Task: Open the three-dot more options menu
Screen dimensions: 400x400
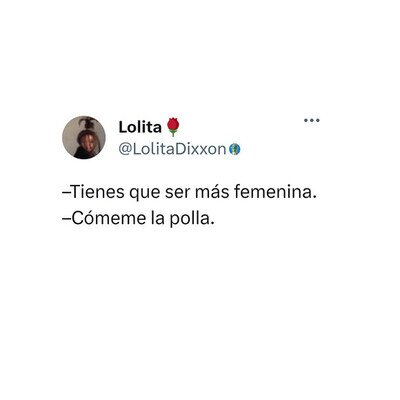Action: click(312, 120)
